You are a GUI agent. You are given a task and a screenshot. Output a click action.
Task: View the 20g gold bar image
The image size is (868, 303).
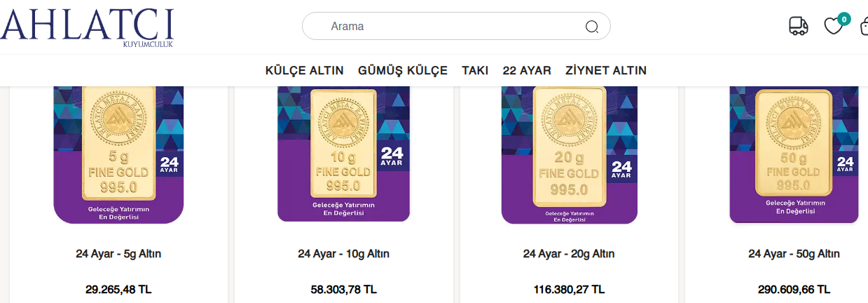pyautogui.click(x=569, y=154)
